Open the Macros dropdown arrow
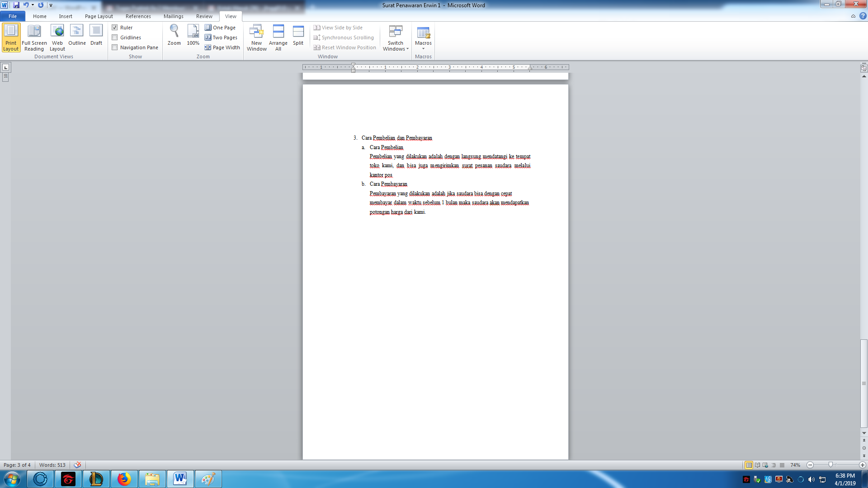Image resolution: width=868 pixels, height=488 pixels. (x=423, y=49)
